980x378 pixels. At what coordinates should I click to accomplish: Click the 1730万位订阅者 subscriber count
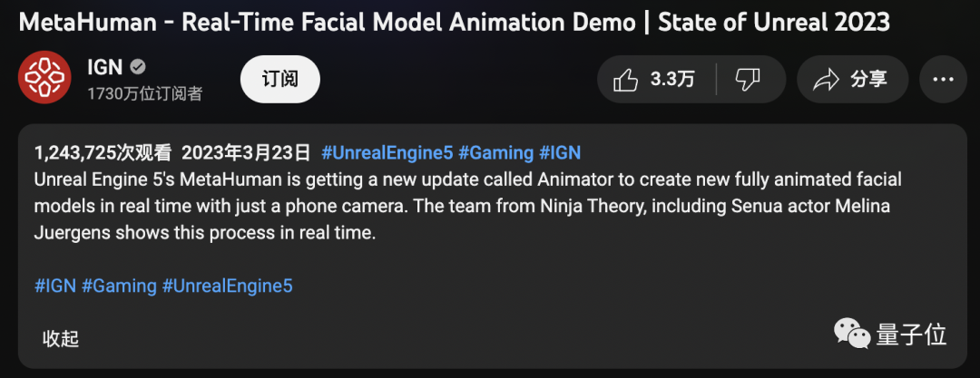click(144, 93)
